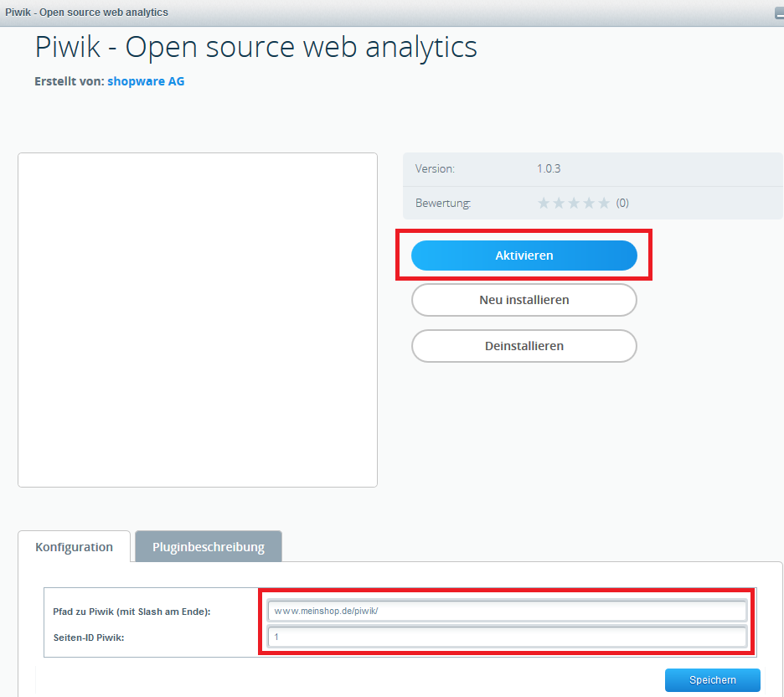Save configuration with Speichern button
The width and height of the screenshot is (784, 697).
(x=713, y=680)
